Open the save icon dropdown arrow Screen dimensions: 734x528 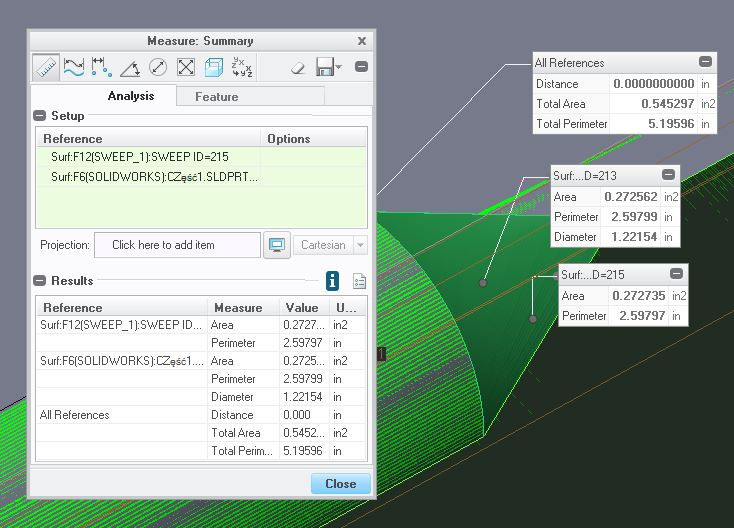(x=338, y=66)
